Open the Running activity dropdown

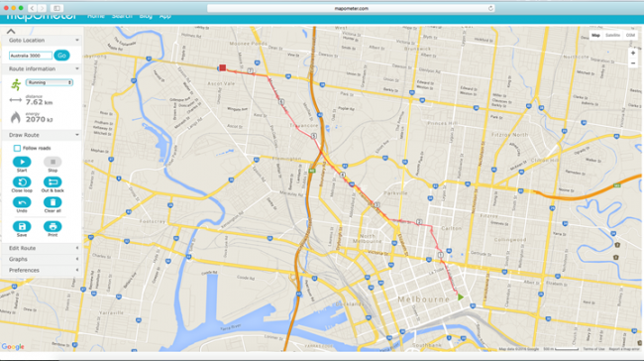click(x=50, y=82)
